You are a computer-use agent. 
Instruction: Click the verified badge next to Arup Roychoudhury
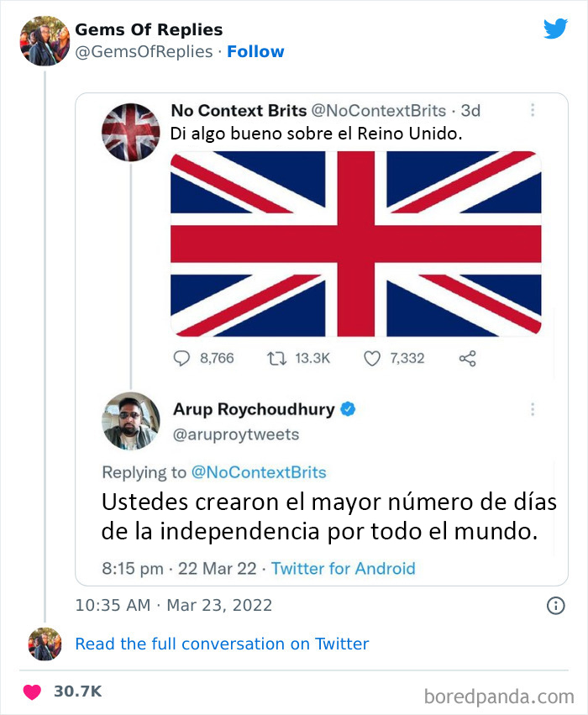[x=347, y=409]
